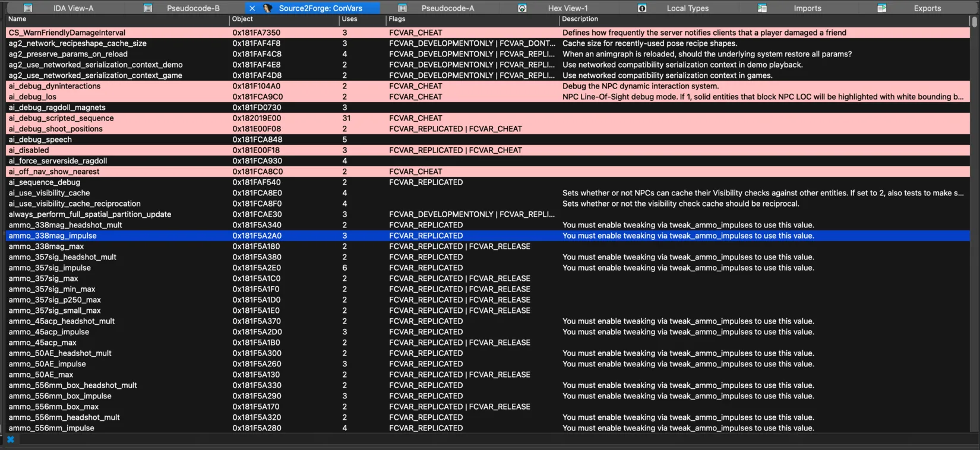Select the ammo_357sig_min_max row

[x=488, y=289]
